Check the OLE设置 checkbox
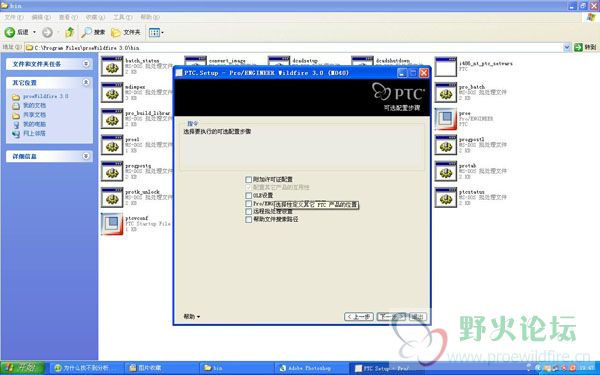600x375 pixels. pos(248,196)
